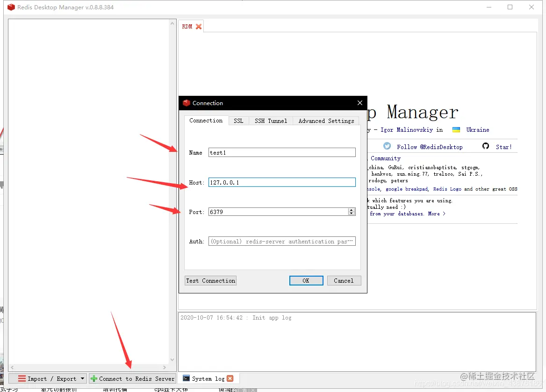Open the Follow @RedisDesktop link
Image resolution: width=546 pixels, height=392 pixels.
[430, 147]
